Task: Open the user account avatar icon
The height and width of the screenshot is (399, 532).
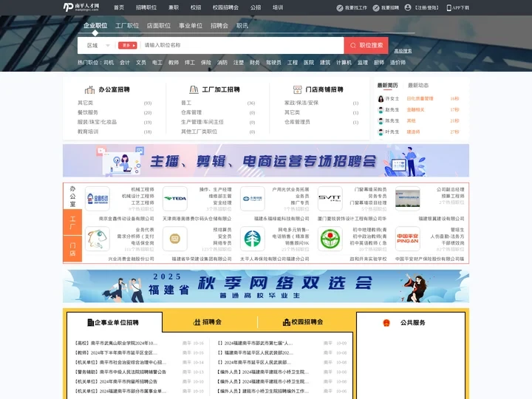Action: 408,7
